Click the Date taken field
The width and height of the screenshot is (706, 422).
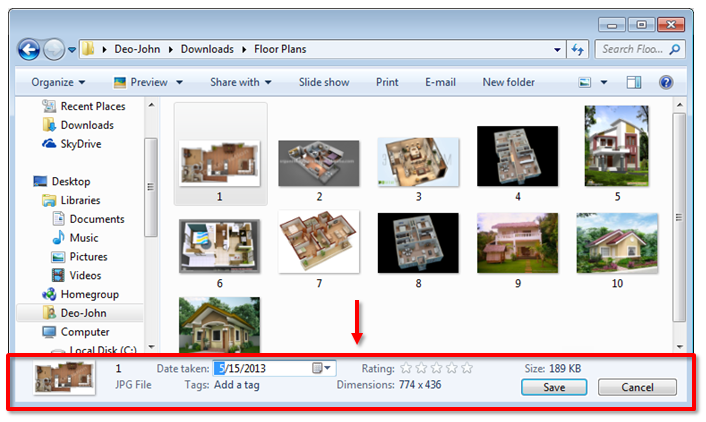click(275, 368)
